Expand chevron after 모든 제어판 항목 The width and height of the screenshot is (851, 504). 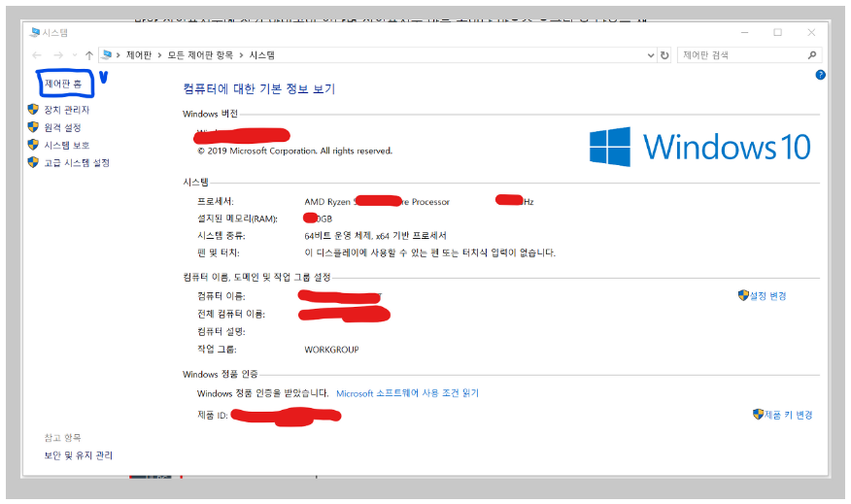coord(241,55)
